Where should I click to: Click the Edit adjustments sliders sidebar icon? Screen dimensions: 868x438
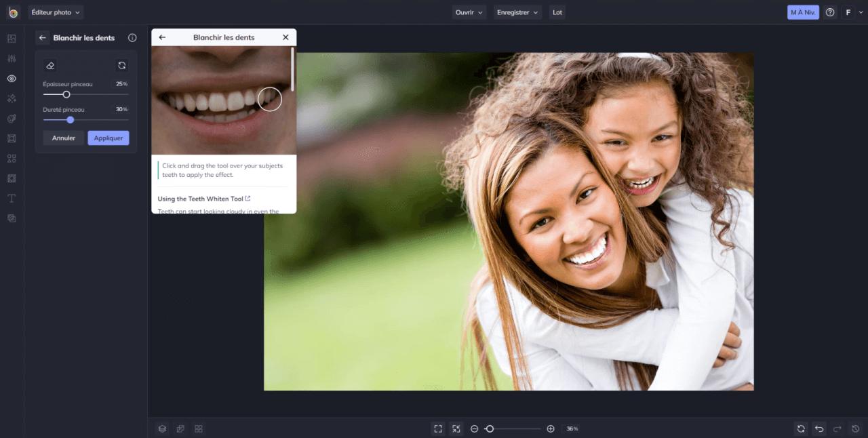click(12, 59)
